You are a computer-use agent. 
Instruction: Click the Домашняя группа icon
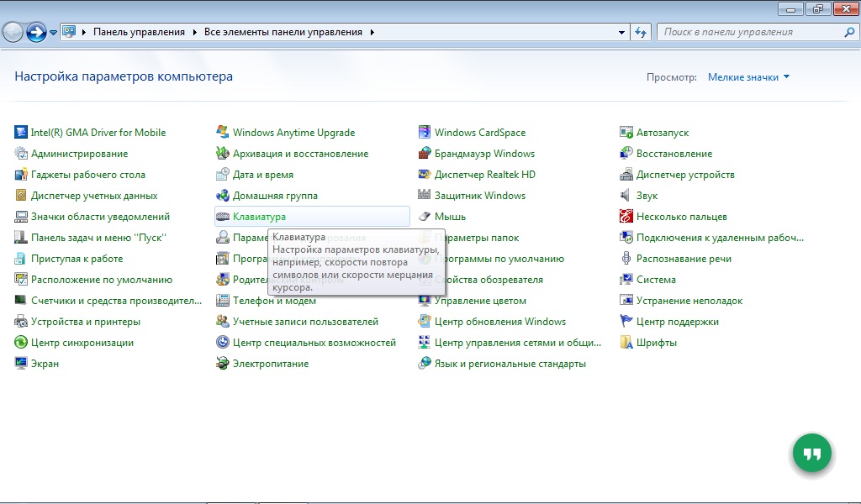(x=222, y=195)
